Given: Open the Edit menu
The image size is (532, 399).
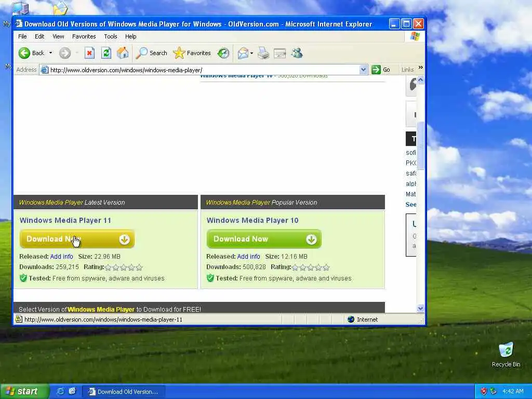Looking at the screenshot, I should (39, 36).
